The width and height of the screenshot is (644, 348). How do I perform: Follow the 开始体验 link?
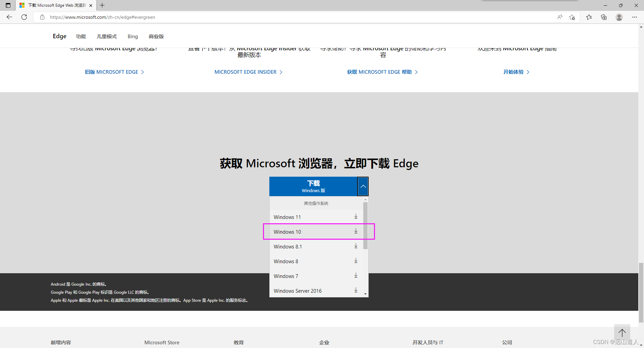coord(516,72)
